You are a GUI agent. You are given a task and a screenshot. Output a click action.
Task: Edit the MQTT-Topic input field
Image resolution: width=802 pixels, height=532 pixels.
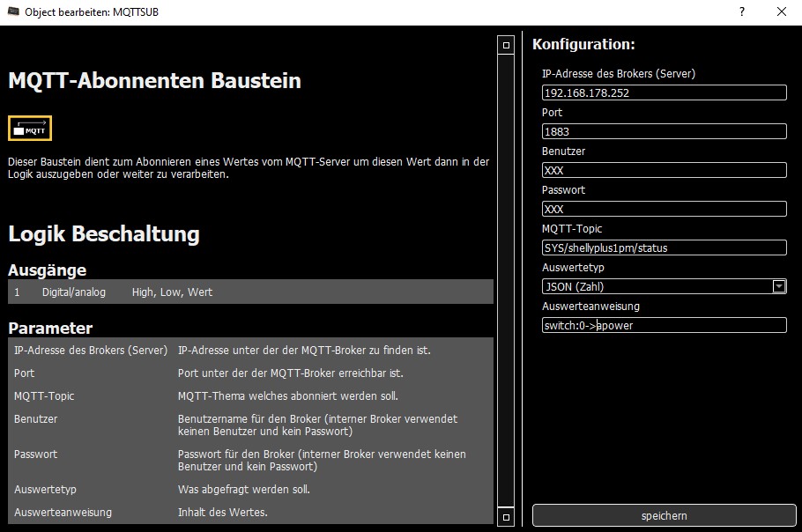664,248
